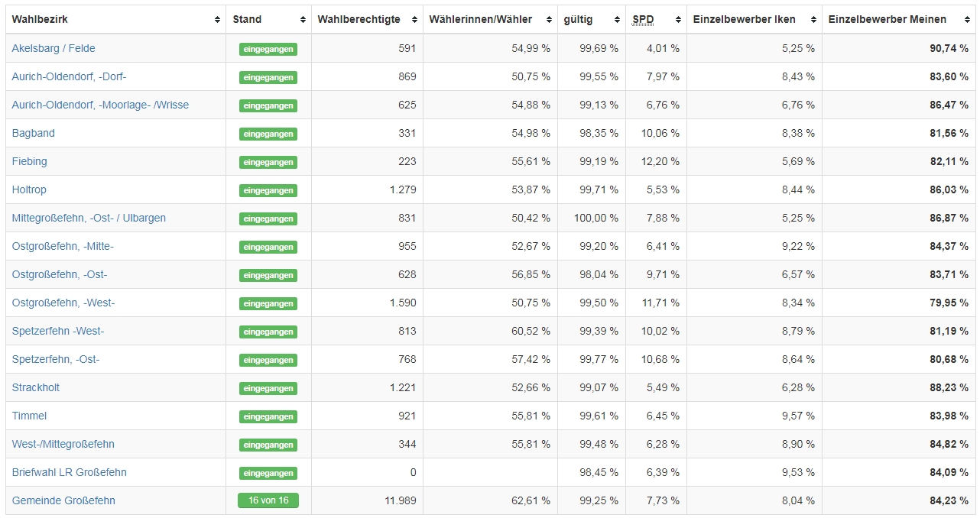980x518 pixels.
Task: Open Aurich-Oldendorf, -Dorf- district results
Action: 69,76
